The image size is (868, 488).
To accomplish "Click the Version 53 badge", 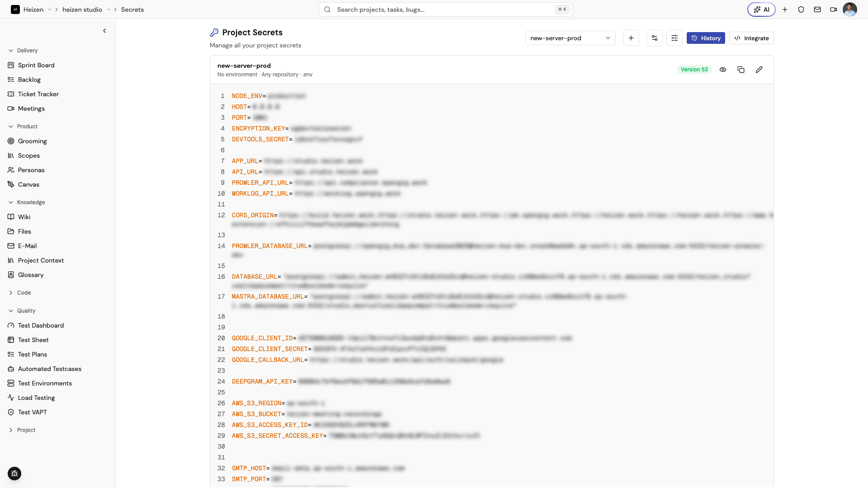I will pos(694,70).
